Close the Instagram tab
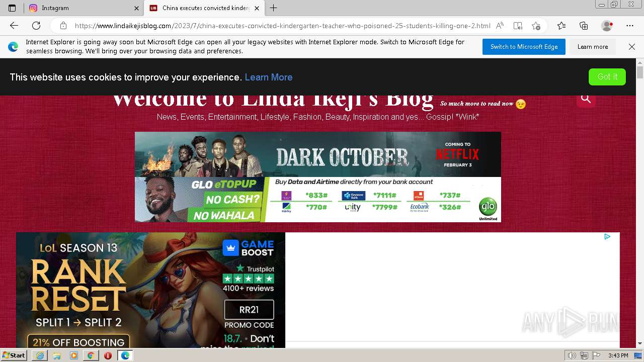This screenshot has width=644, height=362. 136,8
